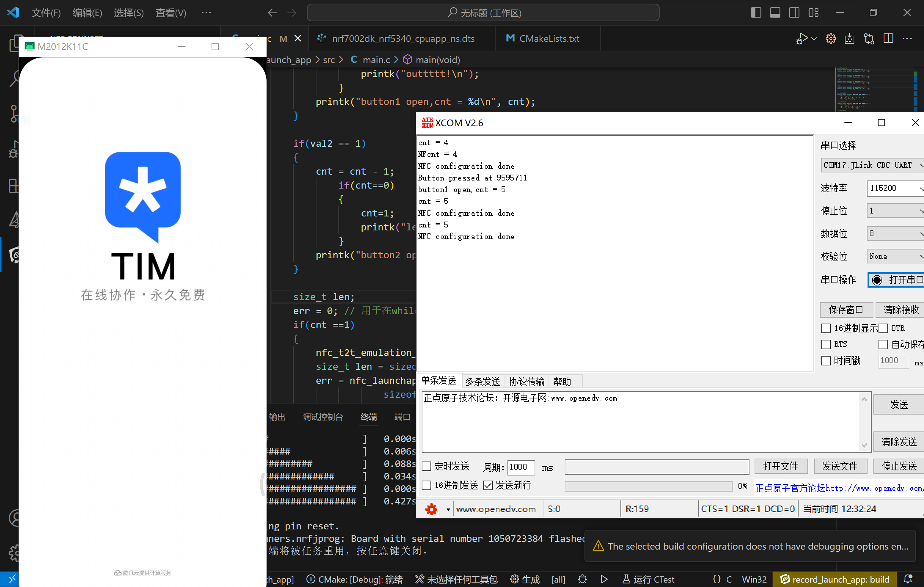Open Accounts menu in activity bar

[14, 518]
